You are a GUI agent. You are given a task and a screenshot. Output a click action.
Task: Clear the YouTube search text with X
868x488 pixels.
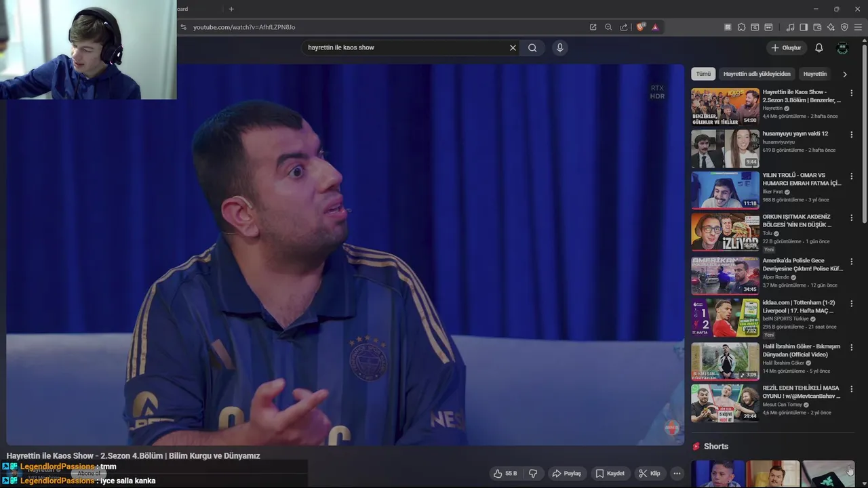[513, 47]
